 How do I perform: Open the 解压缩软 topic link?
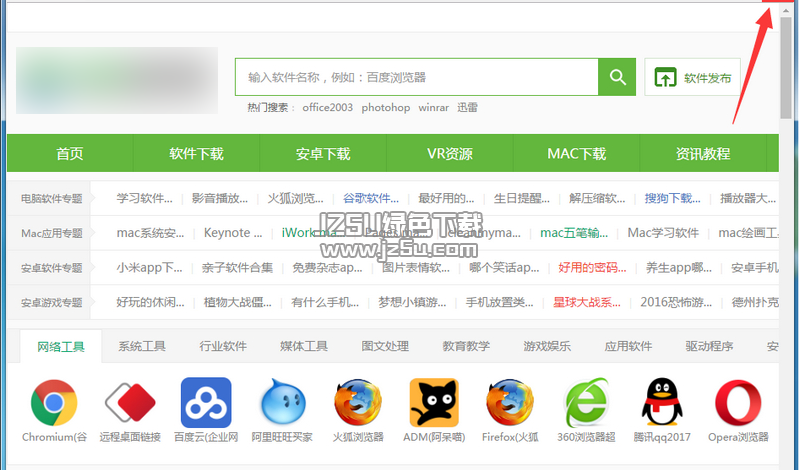pyautogui.click(x=597, y=198)
